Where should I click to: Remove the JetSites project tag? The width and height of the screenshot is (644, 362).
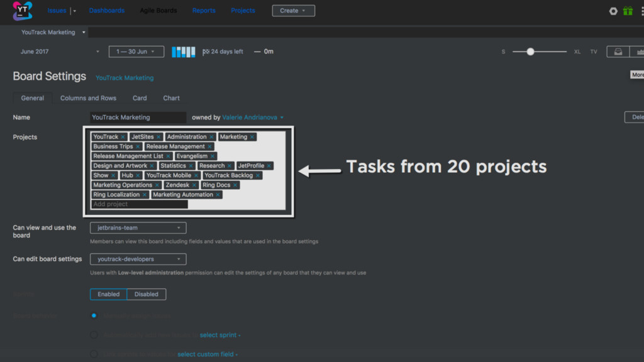(x=158, y=136)
